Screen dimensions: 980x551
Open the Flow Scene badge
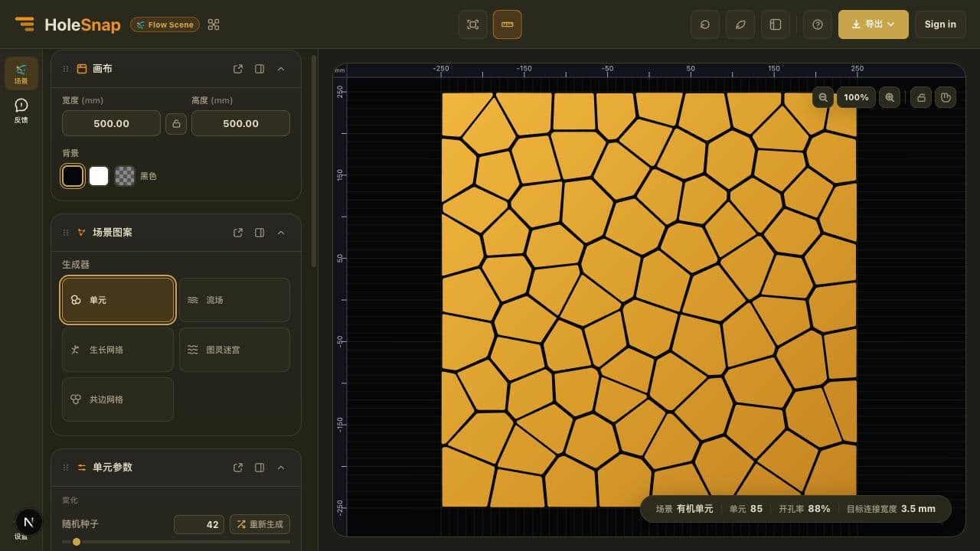tap(165, 24)
